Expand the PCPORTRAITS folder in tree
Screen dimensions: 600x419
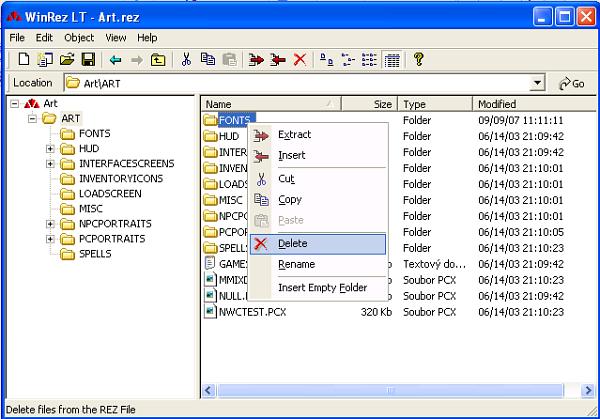tap(50, 239)
